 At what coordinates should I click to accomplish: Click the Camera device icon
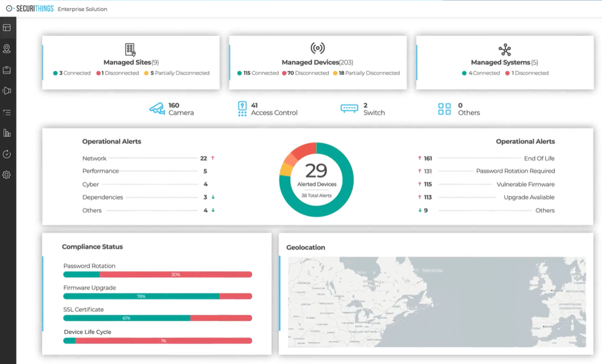(157, 109)
